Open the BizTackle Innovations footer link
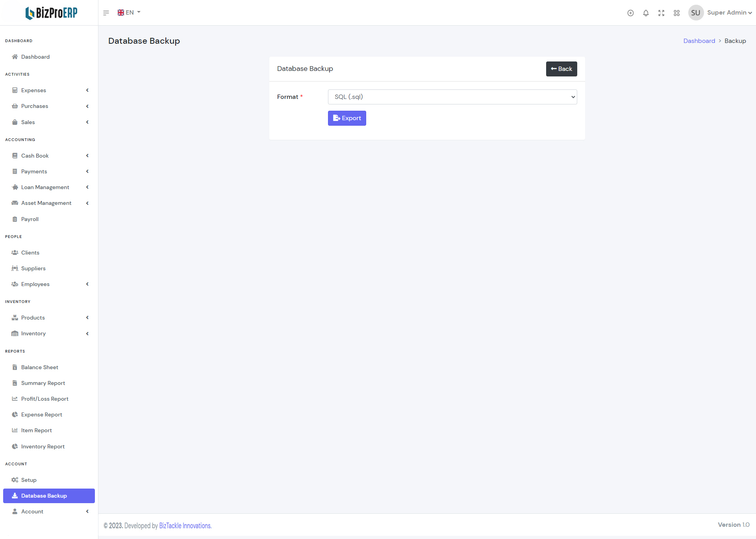The image size is (756, 539). pos(185,526)
